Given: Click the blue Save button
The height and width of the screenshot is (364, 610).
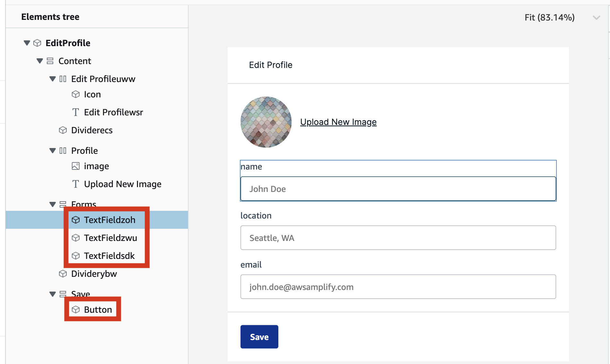Looking at the screenshot, I should pos(259,337).
